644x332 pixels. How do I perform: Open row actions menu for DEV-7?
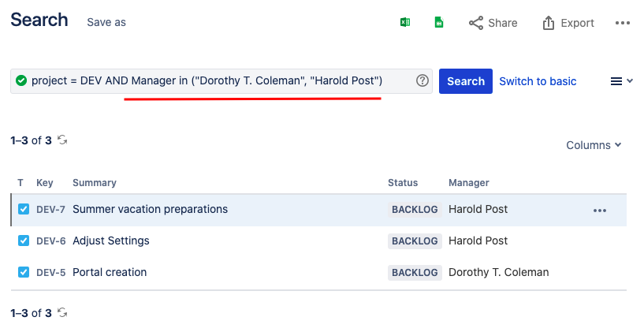tap(599, 211)
